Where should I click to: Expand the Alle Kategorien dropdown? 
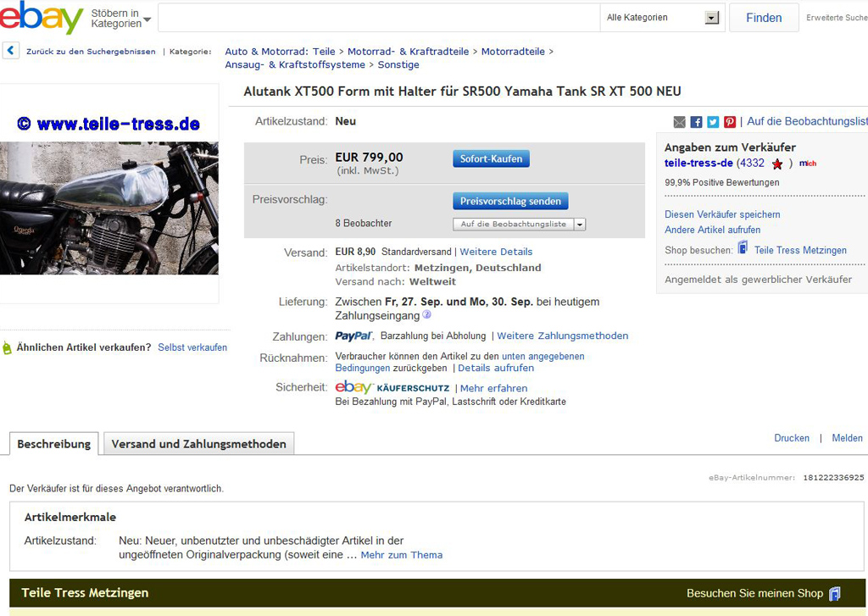tap(712, 18)
